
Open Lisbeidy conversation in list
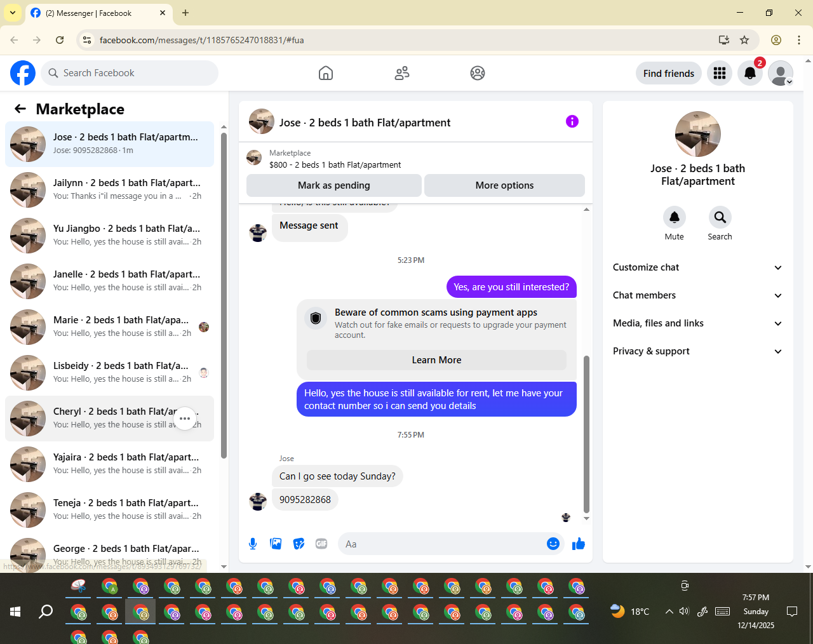pos(109,373)
